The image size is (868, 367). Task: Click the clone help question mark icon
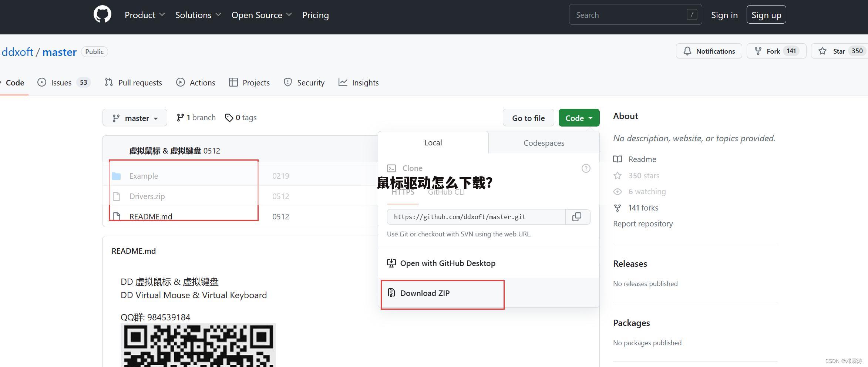(x=586, y=168)
